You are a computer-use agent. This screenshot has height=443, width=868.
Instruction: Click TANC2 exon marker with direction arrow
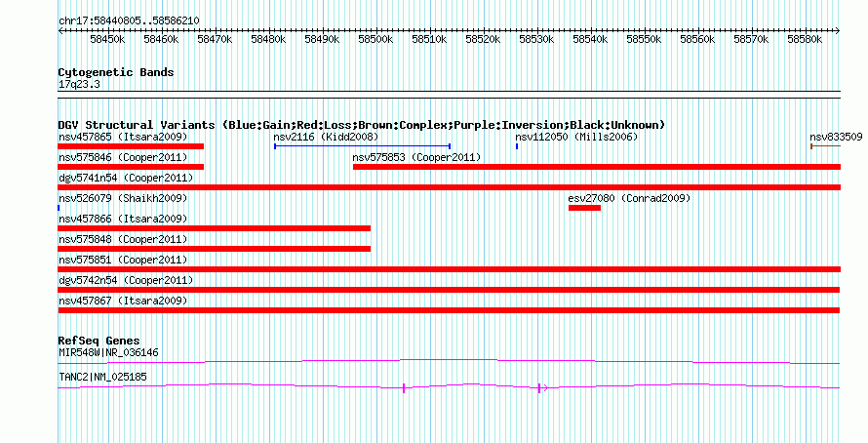542,388
